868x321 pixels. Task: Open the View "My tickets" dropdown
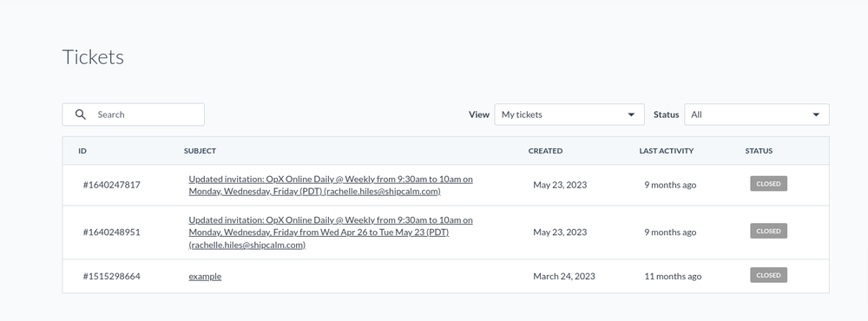569,115
